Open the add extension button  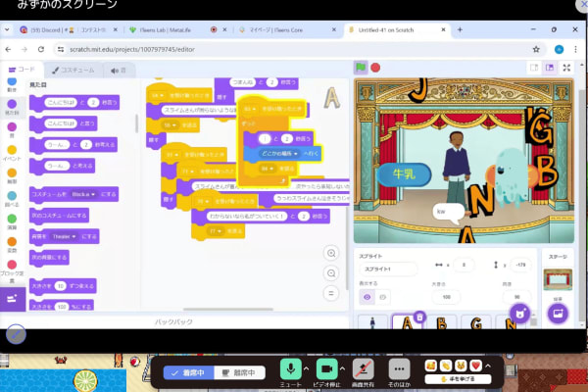(x=13, y=299)
